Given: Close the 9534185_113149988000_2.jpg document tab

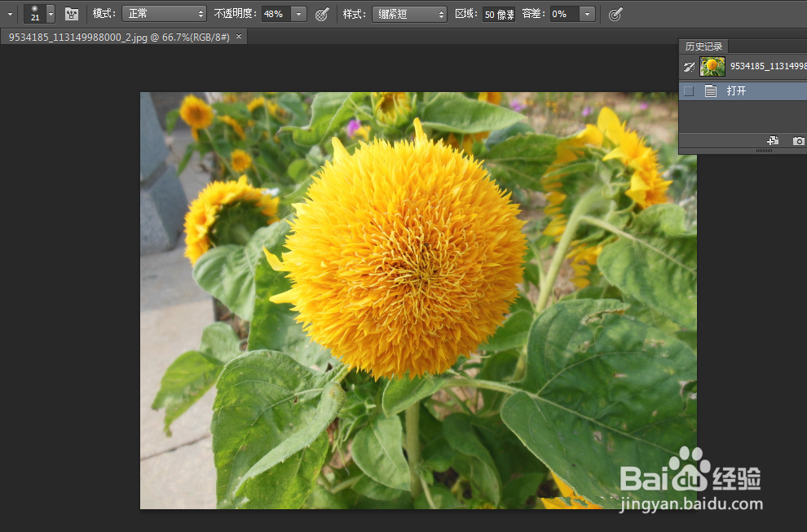Looking at the screenshot, I should click(x=239, y=37).
